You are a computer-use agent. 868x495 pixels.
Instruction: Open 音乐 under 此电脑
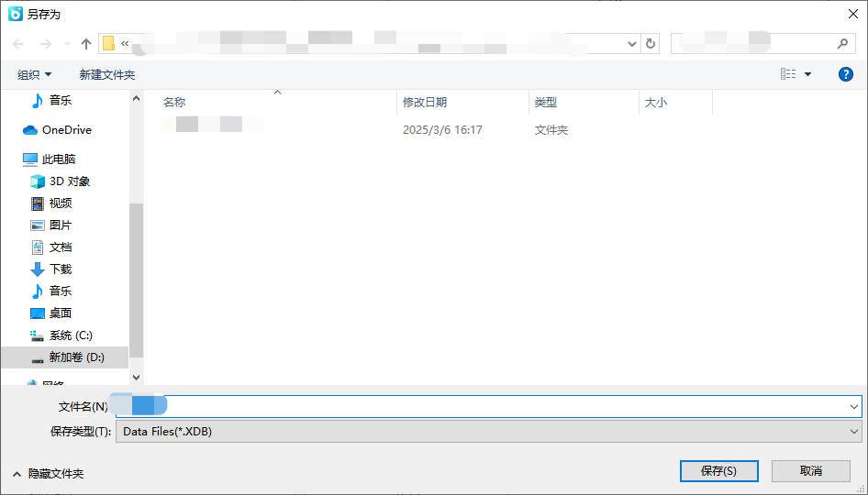pos(61,291)
